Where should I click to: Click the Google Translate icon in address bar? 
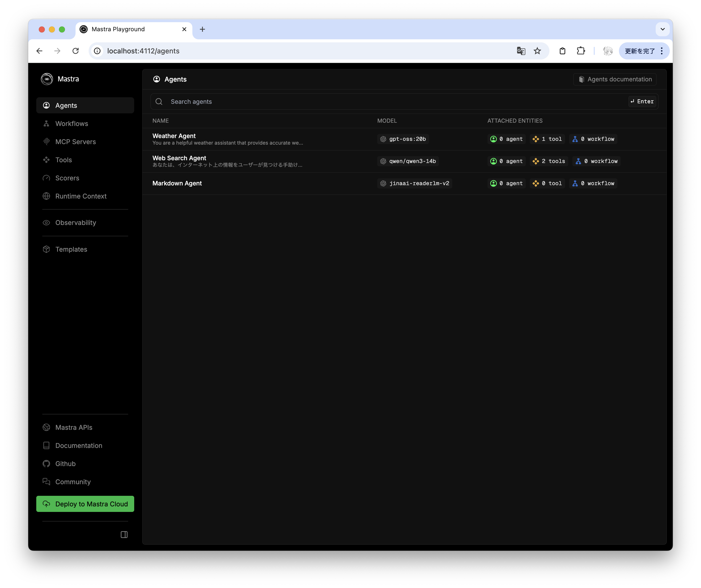click(521, 51)
